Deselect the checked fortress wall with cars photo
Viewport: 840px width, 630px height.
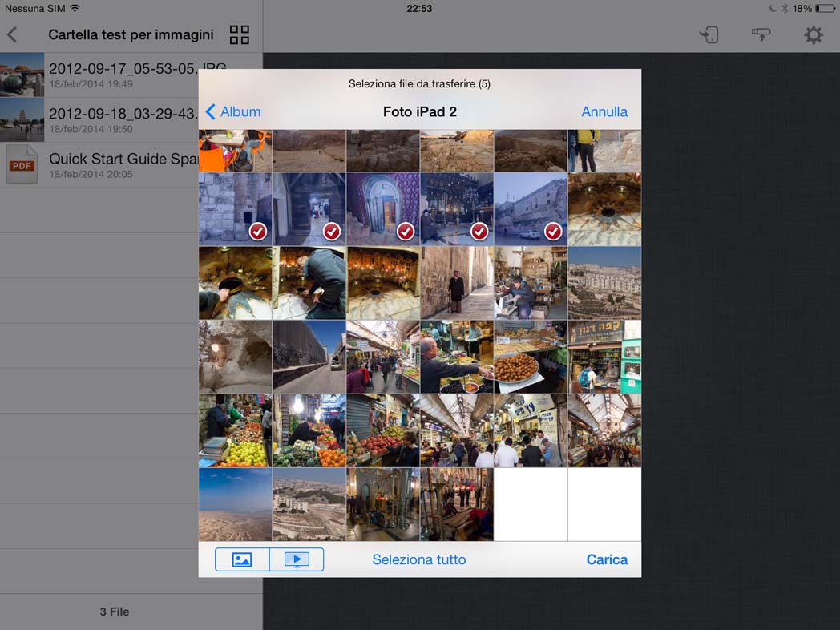531,209
